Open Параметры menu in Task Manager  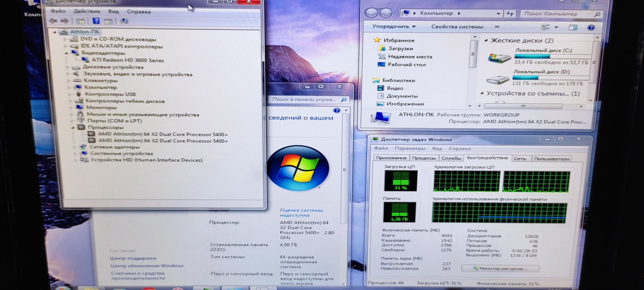point(410,149)
